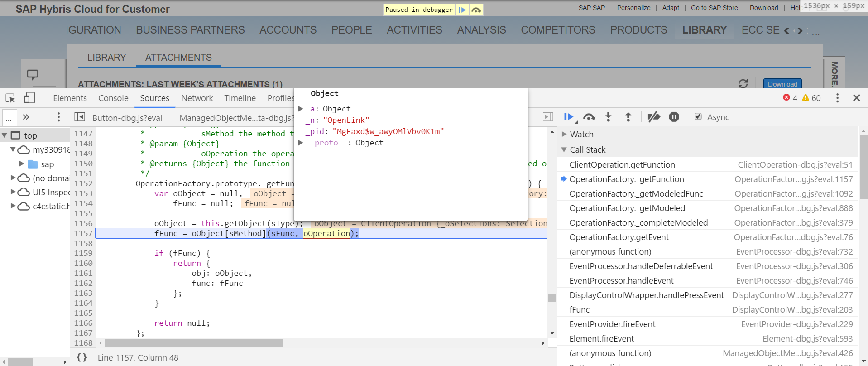868x366 pixels.
Task: Click the Personalize link
Action: [x=633, y=8]
